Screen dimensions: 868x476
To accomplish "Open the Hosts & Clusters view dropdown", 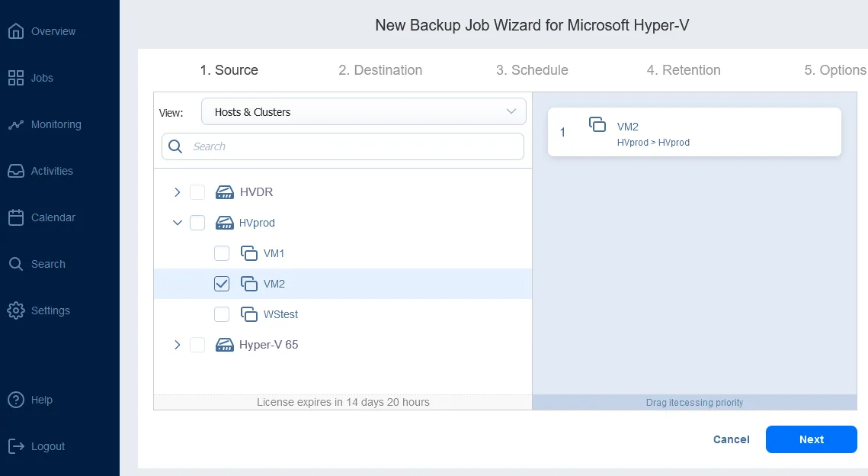I will (364, 112).
